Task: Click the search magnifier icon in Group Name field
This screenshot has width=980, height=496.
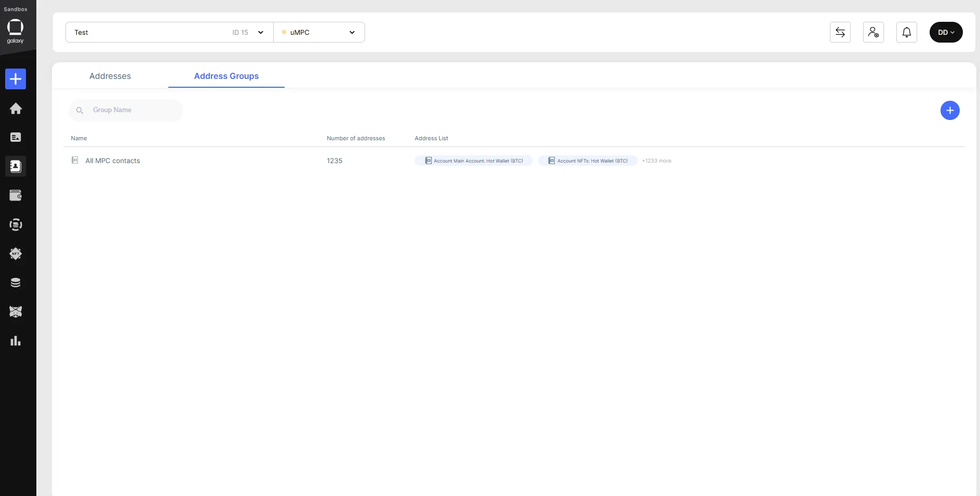Action: pyautogui.click(x=79, y=110)
